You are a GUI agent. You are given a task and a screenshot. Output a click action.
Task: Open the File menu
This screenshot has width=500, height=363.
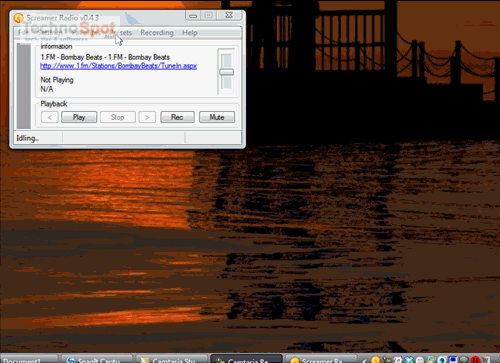(x=23, y=33)
